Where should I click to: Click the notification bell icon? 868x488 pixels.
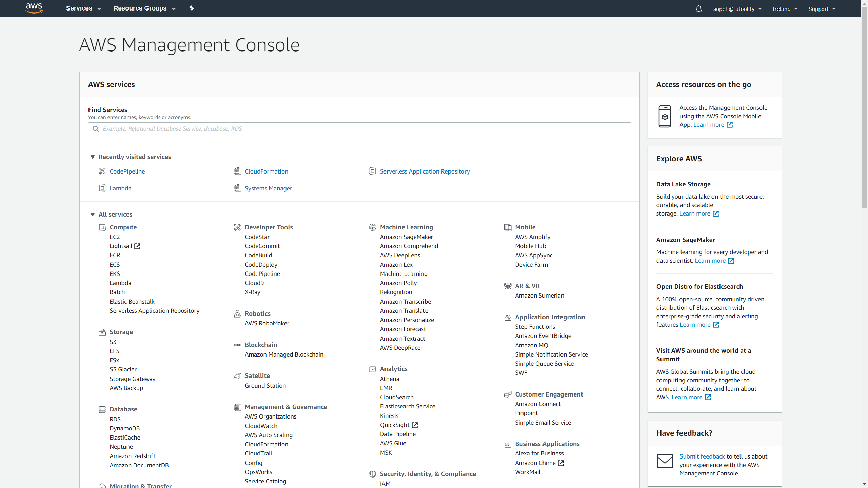698,8
